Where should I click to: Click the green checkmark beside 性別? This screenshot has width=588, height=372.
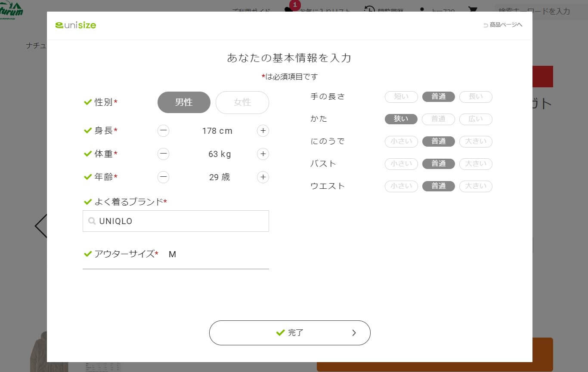[x=87, y=102]
